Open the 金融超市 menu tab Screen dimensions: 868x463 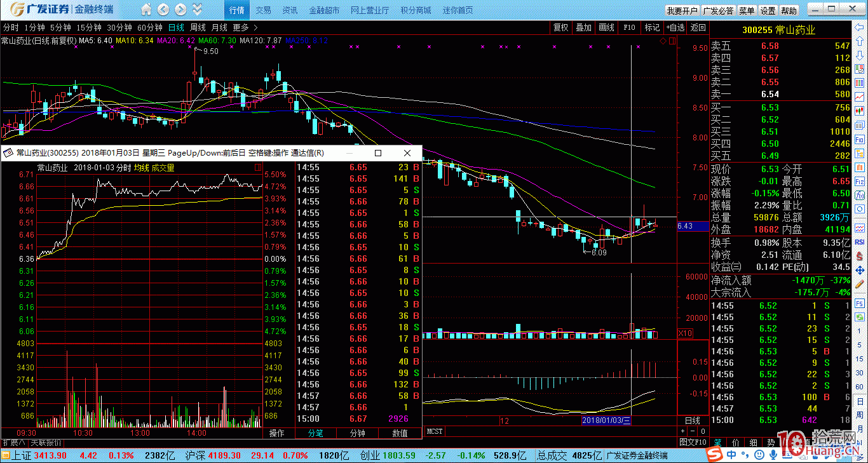324,10
